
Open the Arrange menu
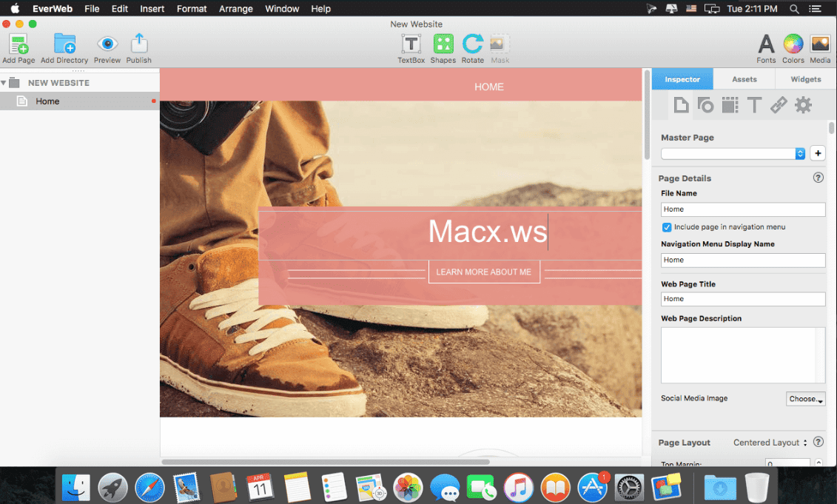tap(236, 9)
